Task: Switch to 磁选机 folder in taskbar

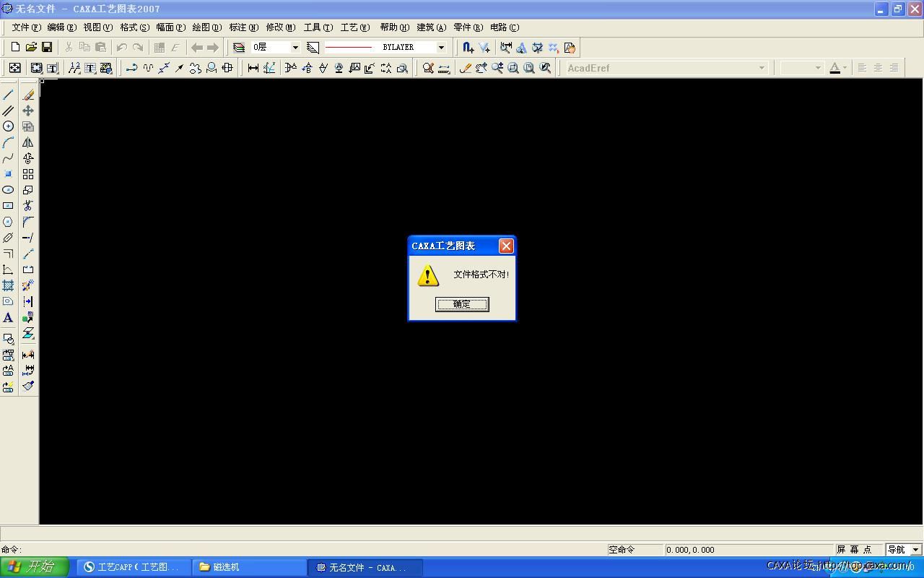Action: coord(249,567)
